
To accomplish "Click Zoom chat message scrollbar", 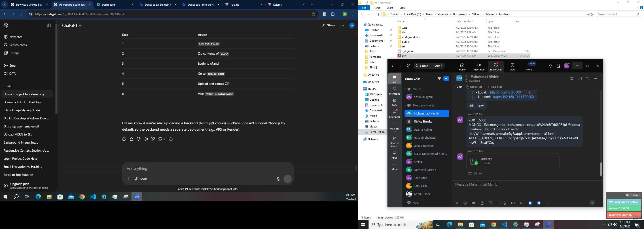I will (601, 169).
